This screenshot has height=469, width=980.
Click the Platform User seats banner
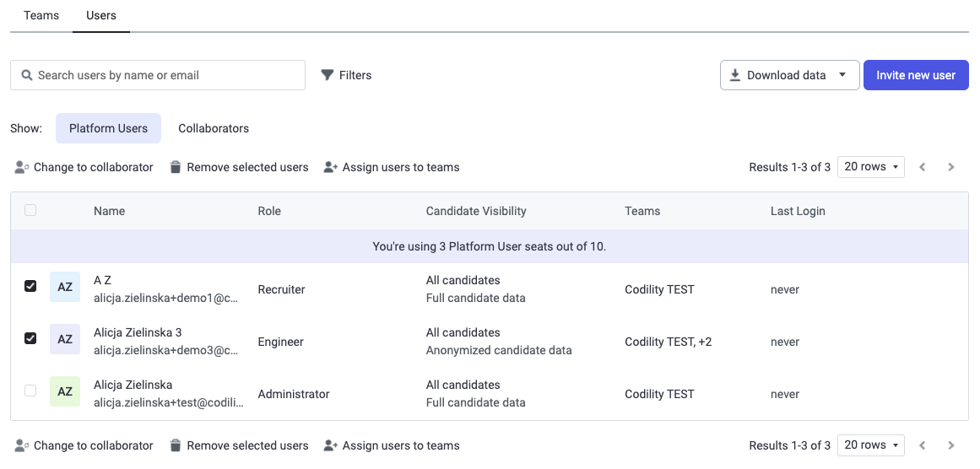click(x=490, y=246)
